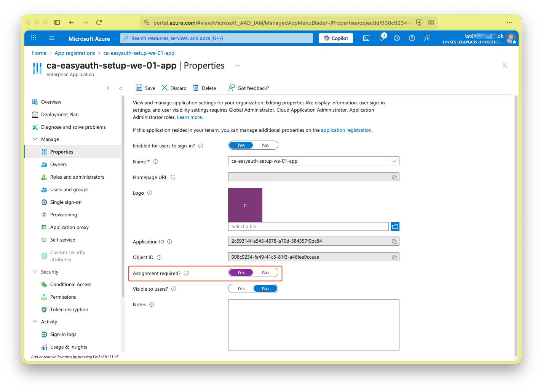Collapse the Activity section

(35, 322)
